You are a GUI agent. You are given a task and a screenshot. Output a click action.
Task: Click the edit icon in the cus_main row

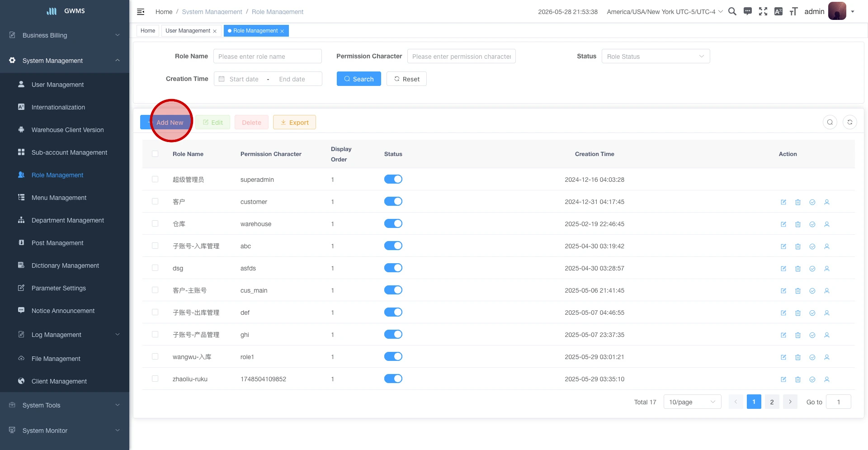coord(783,291)
